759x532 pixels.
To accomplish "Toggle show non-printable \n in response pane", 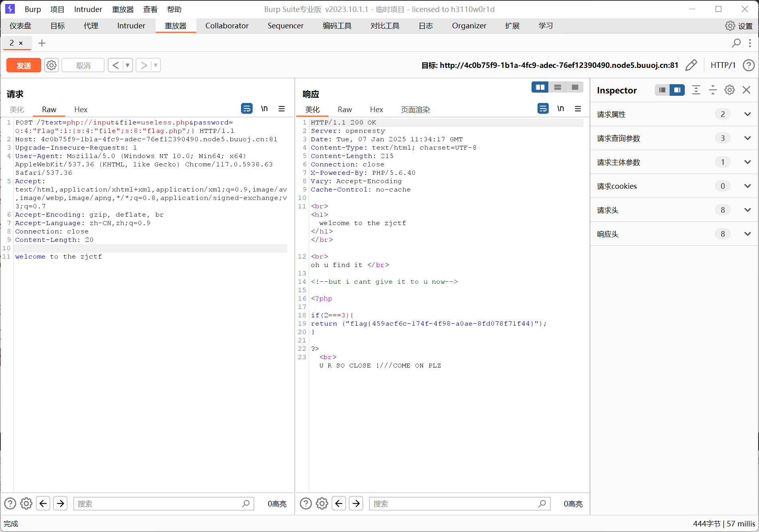I will click(x=560, y=109).
